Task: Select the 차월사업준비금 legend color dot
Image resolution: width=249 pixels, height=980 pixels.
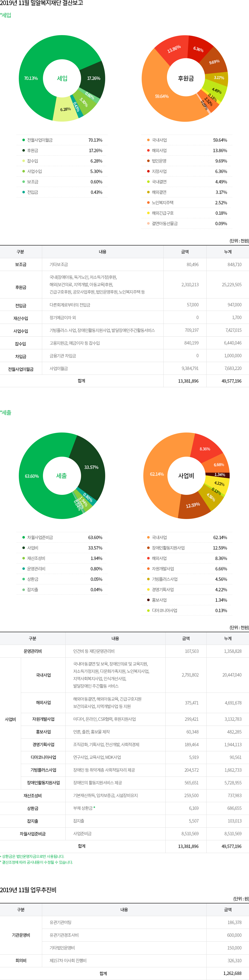Action: click(24, 537)
